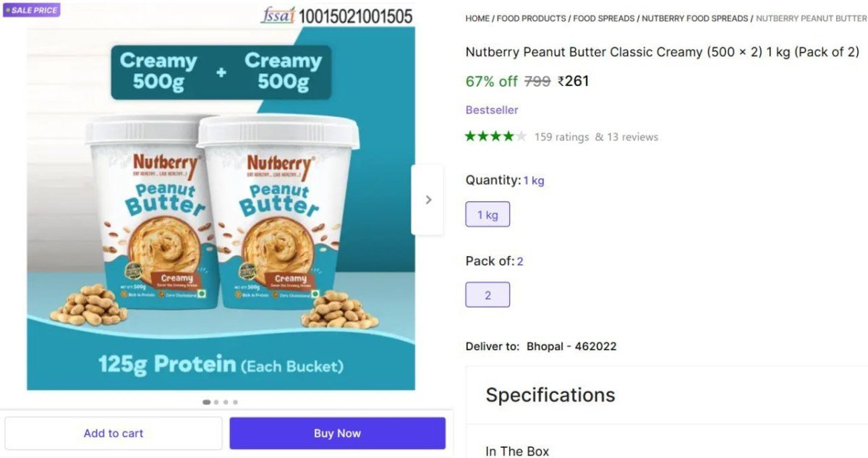The width and height of the screenshot is (868, 458).
Task: Select the fourth carousel dot indicator
Action: tap(235, 402)
